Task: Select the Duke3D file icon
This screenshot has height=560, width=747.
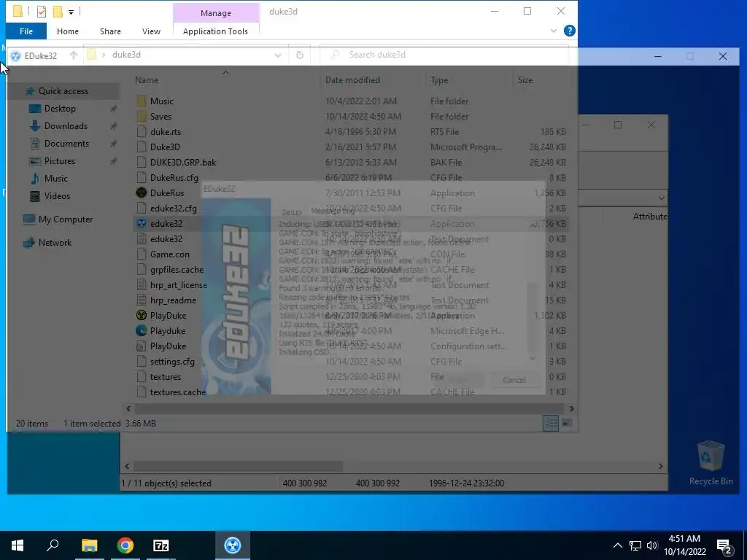Action: (142, 147)
